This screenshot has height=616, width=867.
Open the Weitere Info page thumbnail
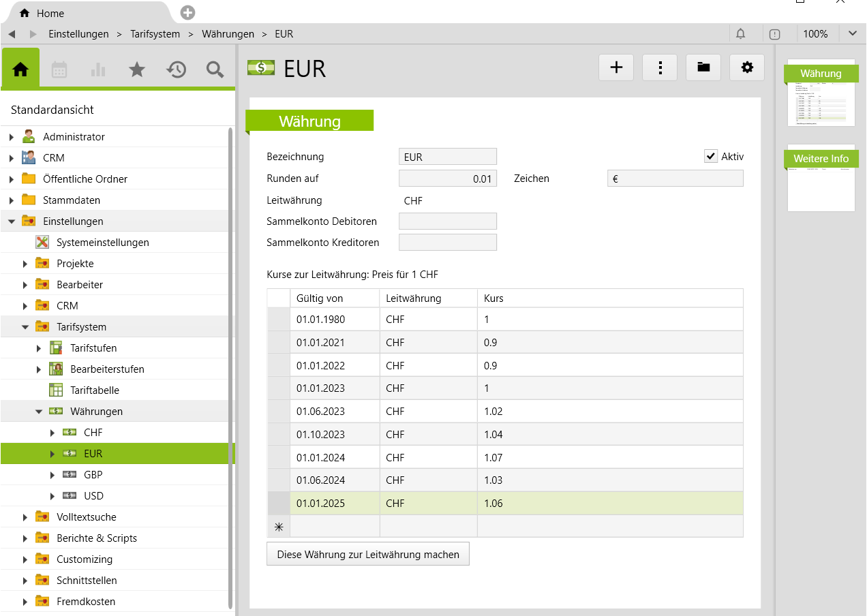(x=821, y=179)
